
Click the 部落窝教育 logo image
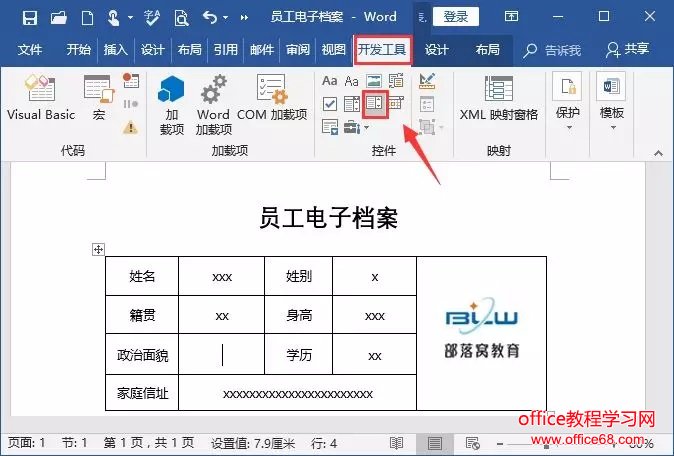(x=482, y=328)
